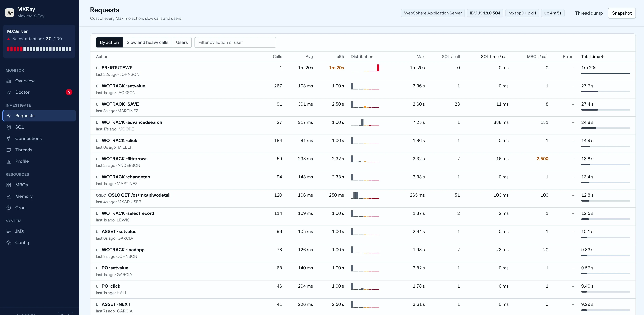Open the MBOs grid icon

[9, 185]
